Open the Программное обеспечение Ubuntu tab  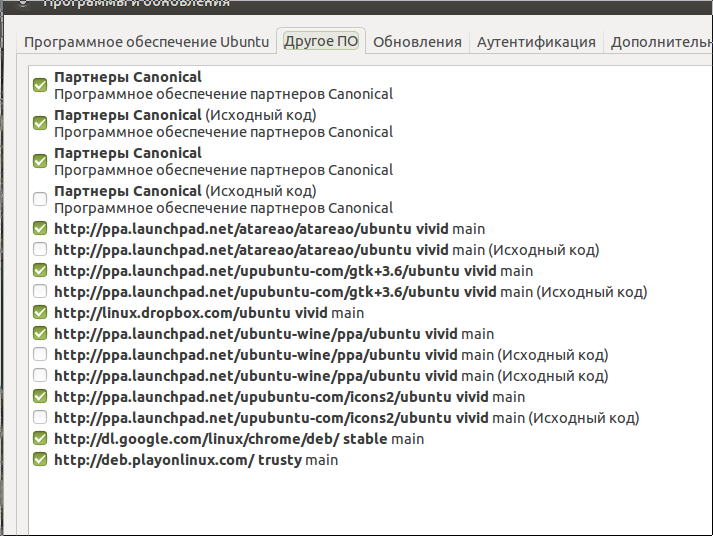coord(146,42)
